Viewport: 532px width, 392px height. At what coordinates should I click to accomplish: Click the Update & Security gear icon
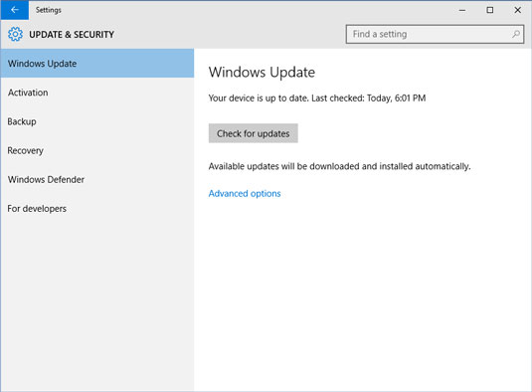(x=15, y=34)
